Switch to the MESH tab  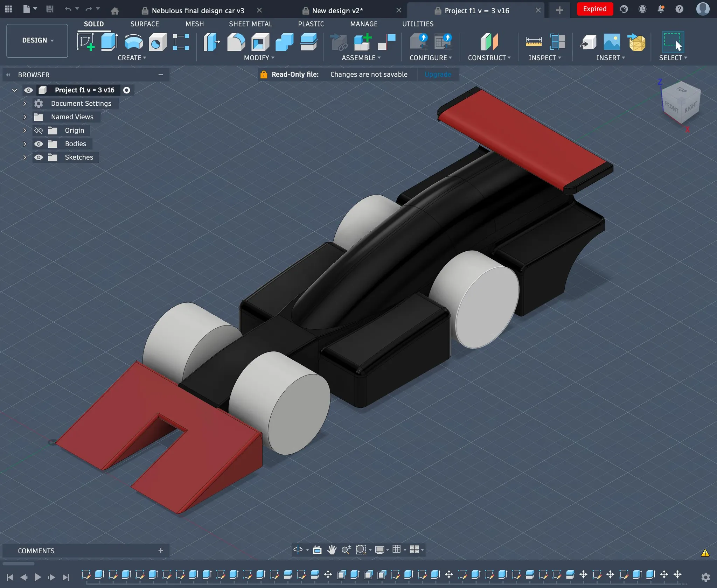(195, 24)
